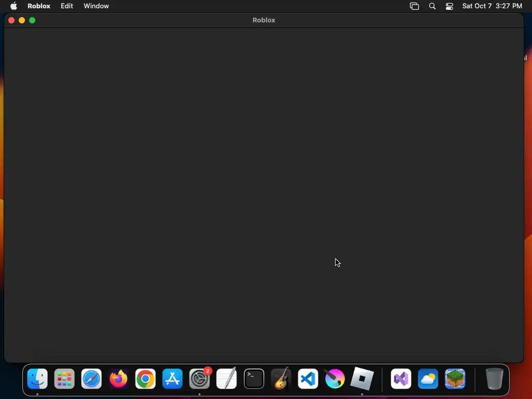Screen dimensions: 532x399
Task: Click the date and time in menu bar
Action: pos(492,6)
